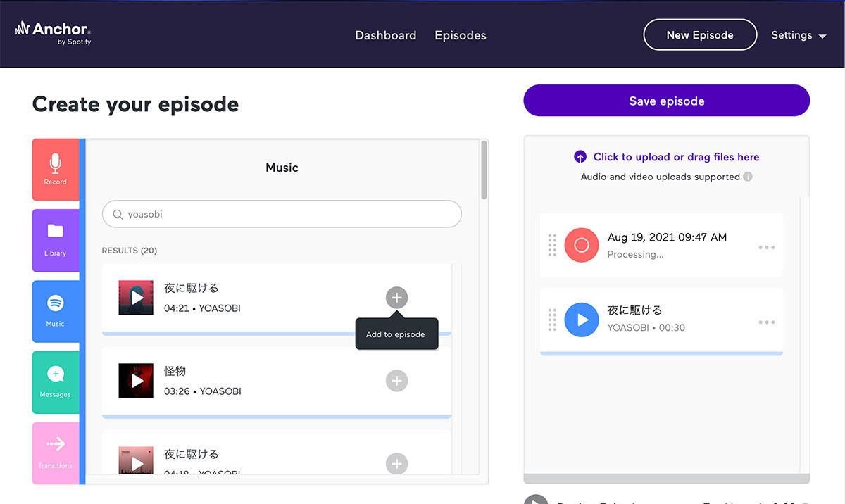Viewport: 845px width, 504px height.
Task: Click the upload or drag files link
Action: (676, 157)
